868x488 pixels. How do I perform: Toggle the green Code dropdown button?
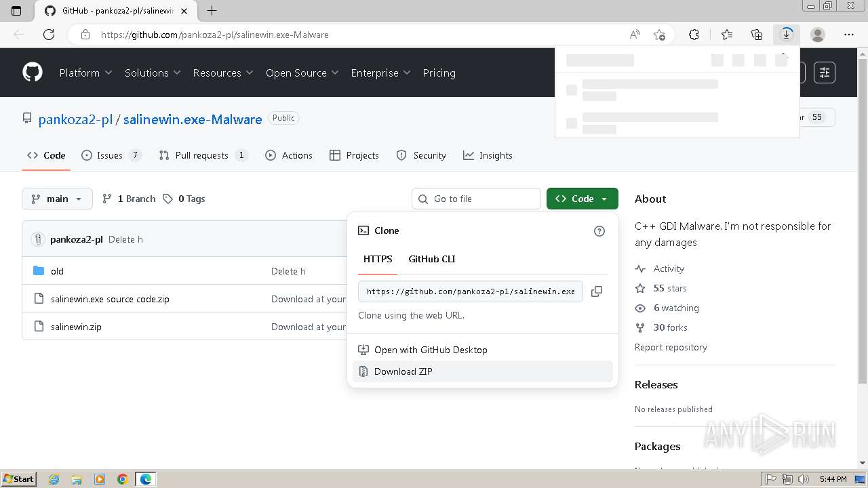pyautogui.click(x=583, y=199)
